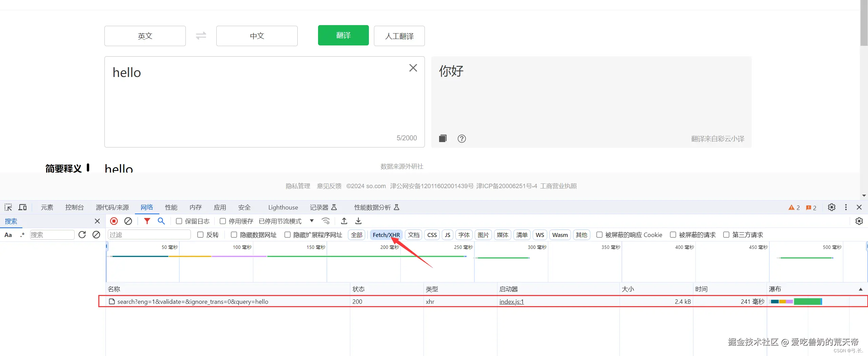Export HAR file using the download icon
Screen dimensions: 868x356
click(x=358, y=221)
